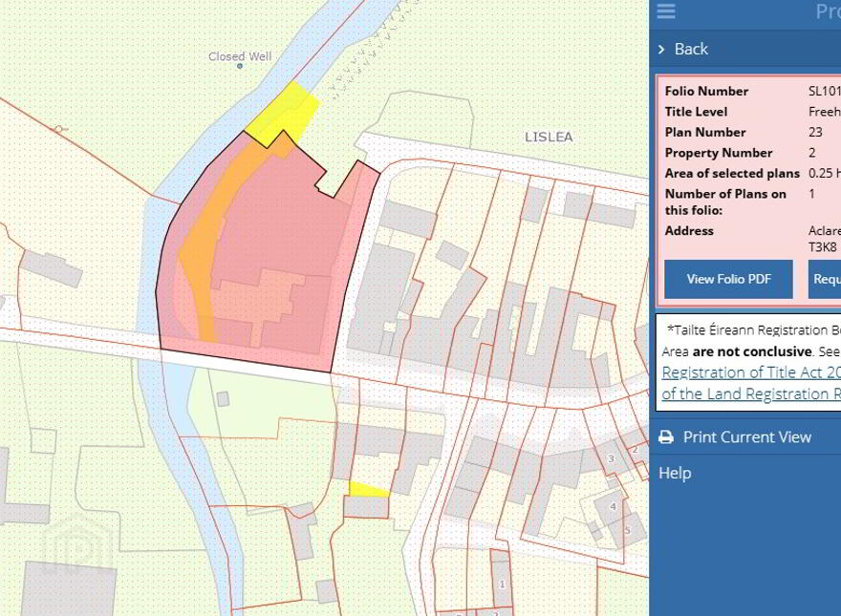Click building numbered 3 on map
The height and width of the screenshot is (616, 841).
(x=611, y=458)
